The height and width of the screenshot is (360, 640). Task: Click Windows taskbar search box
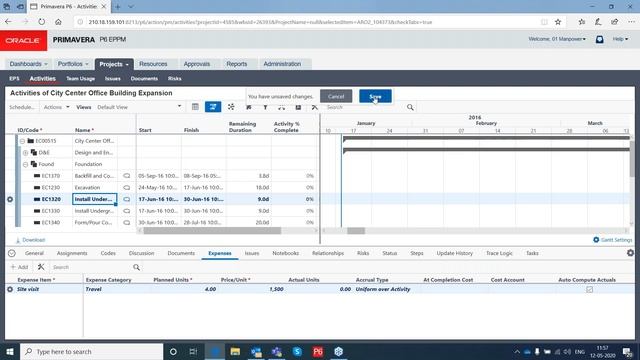91,351
